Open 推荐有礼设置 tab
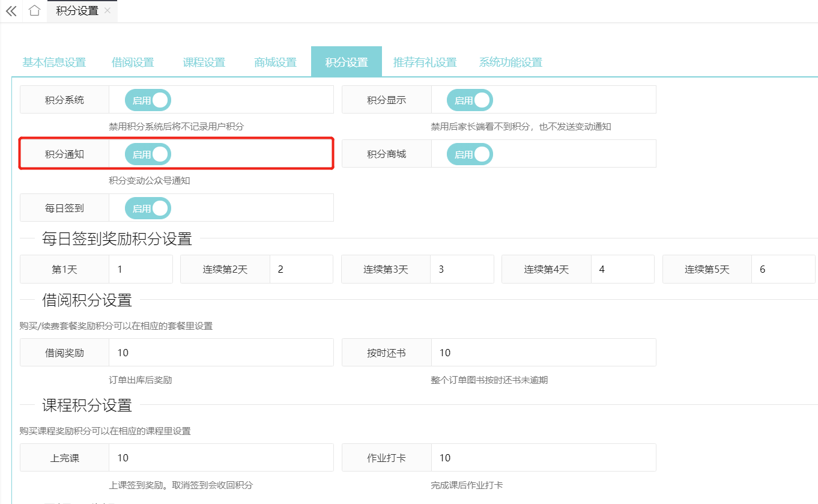Viewport: 818px width, 504px height. [425, 62]
